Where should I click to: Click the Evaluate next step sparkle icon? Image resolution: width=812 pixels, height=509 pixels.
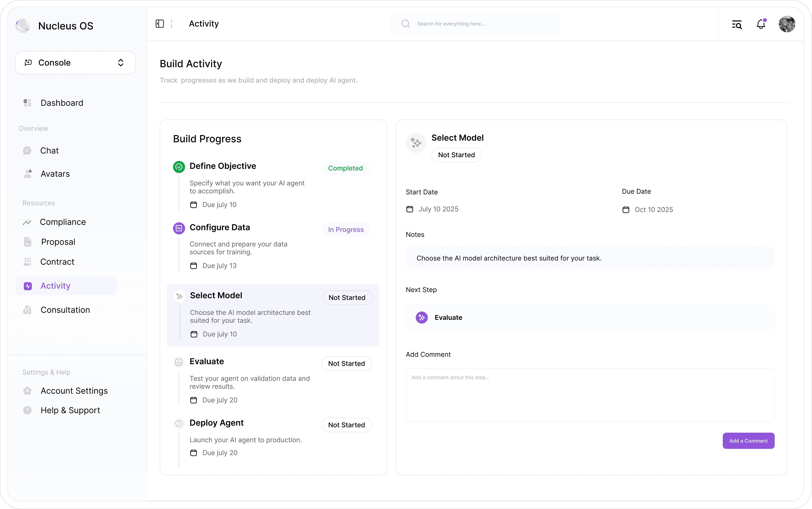point(422,318)
